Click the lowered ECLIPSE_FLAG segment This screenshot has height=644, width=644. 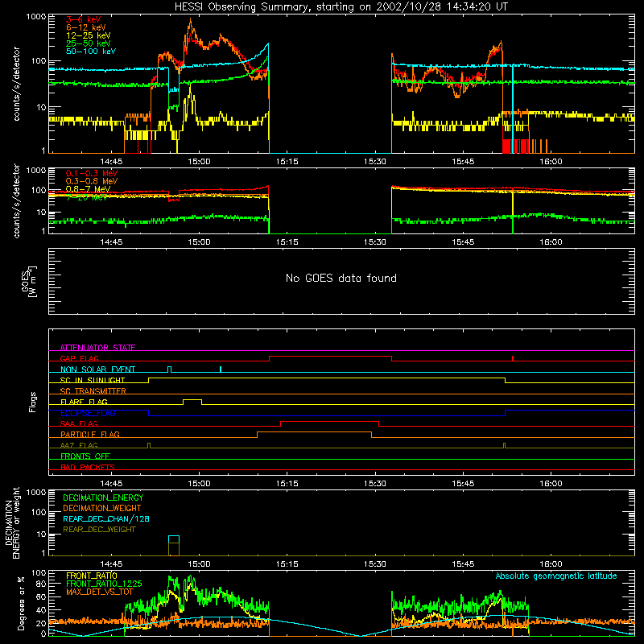pyautogui.click(x=327, y=415)
